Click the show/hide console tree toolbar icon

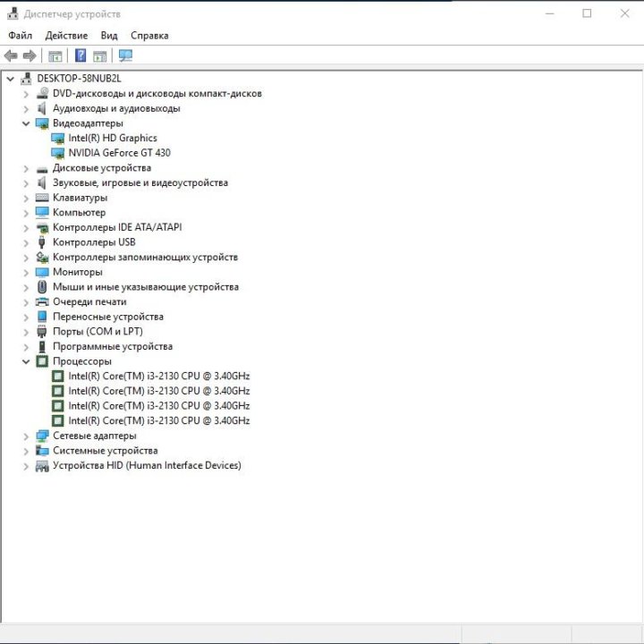pos(55,55)
